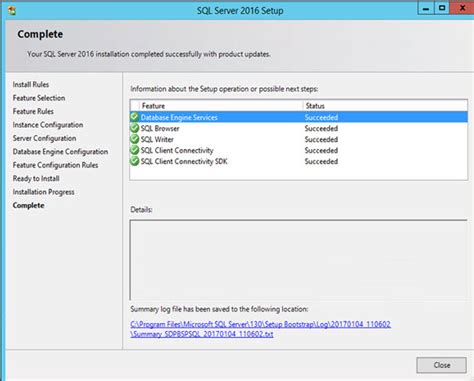Viewport: 474px width, 381px height.
Task: Click inside the empty Details text box
Action: click(299, 260)
